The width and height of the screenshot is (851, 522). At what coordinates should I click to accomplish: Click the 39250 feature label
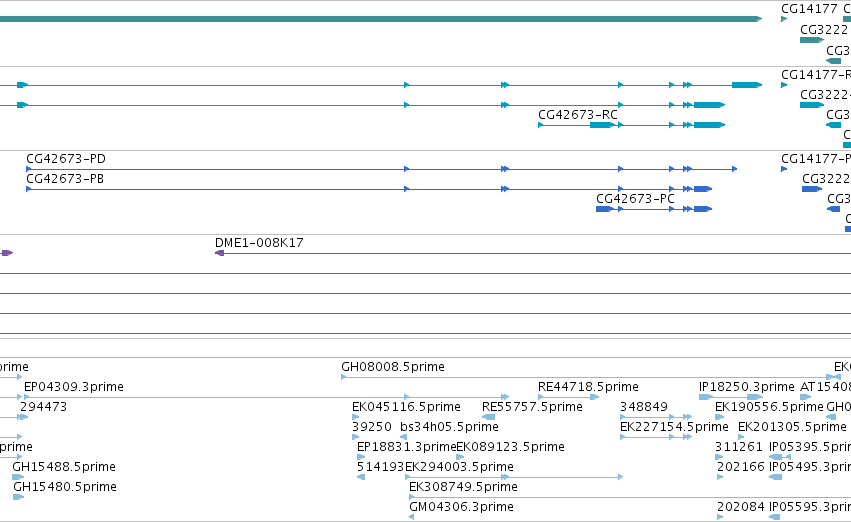pos(371,427)
